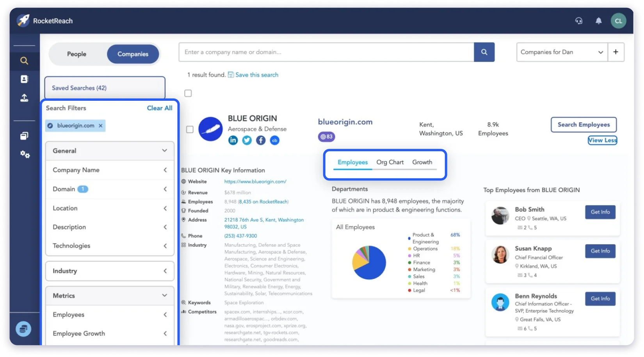Click the Search Employees button
Screen dimensions: 644x357
coord(584,125)
